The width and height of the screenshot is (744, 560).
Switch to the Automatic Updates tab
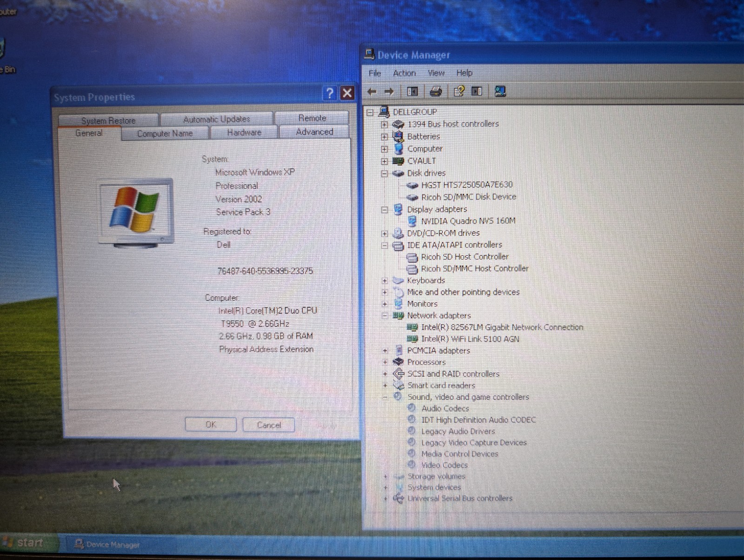pos(217,119)
